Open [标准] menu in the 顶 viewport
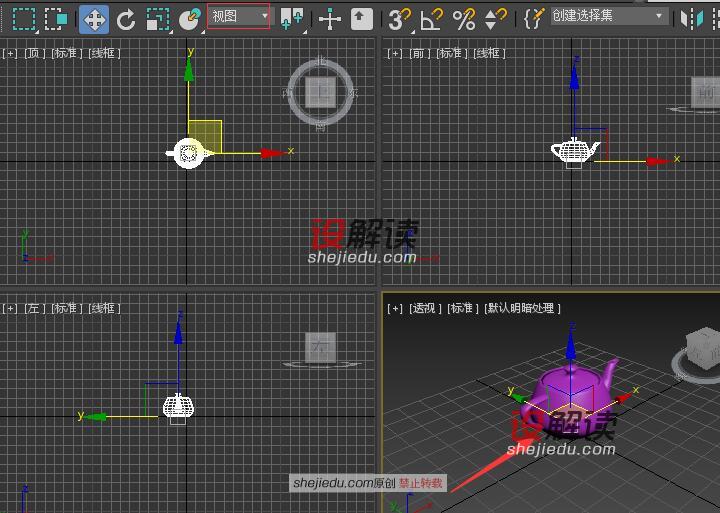The image size is (720, 513). click(67, 53)
